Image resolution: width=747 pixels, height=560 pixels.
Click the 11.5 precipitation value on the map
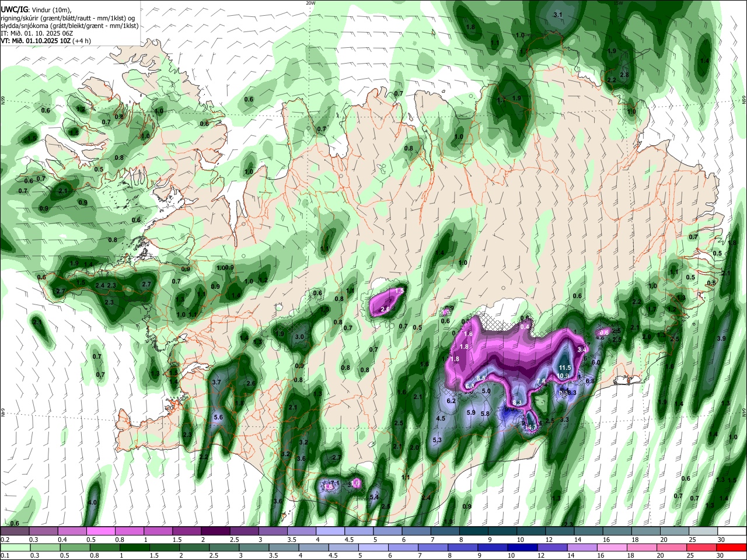coord(564,368)
